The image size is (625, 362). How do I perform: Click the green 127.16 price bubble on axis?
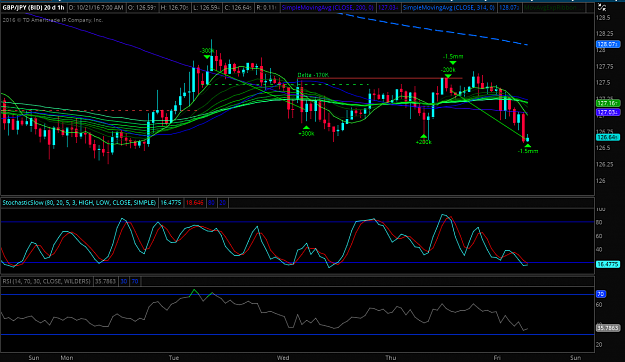[607, 103]
